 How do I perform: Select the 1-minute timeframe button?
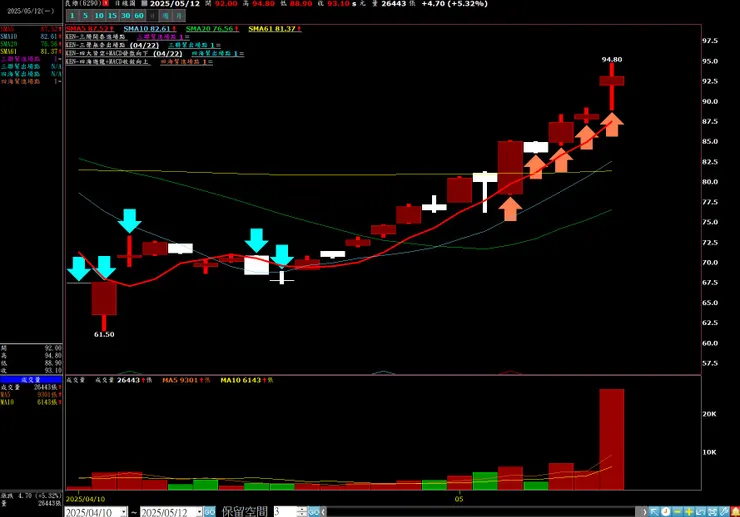coord(72,16)
